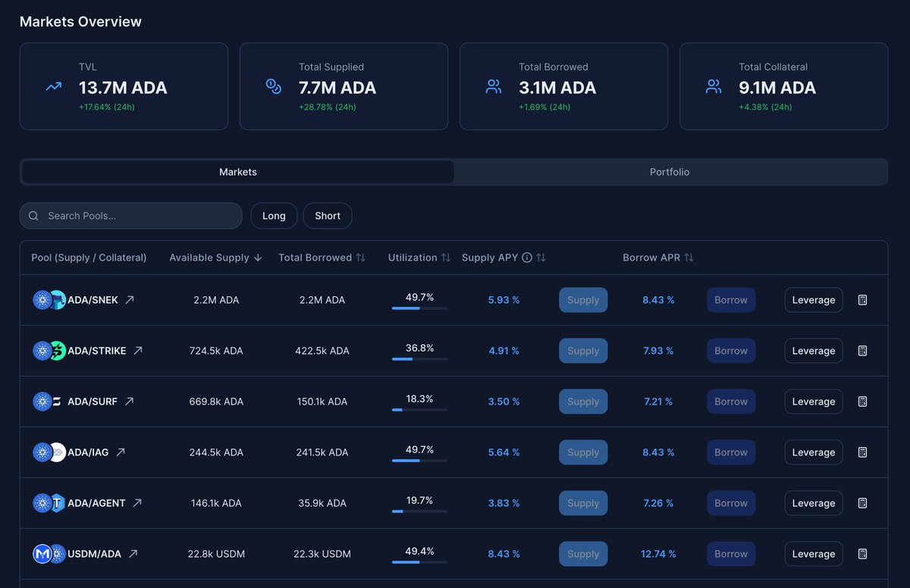Viewport: 910px width, 588px height.
Task: Open calculator icon in ADA/SNEK row
Action: (x=862, y=300)
